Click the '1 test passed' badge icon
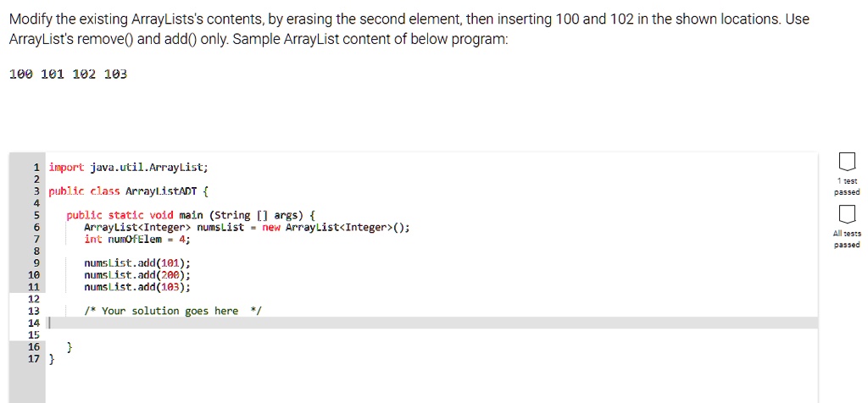Image resolution: width=868 pixels, height=403 pixels. (847, 162)
